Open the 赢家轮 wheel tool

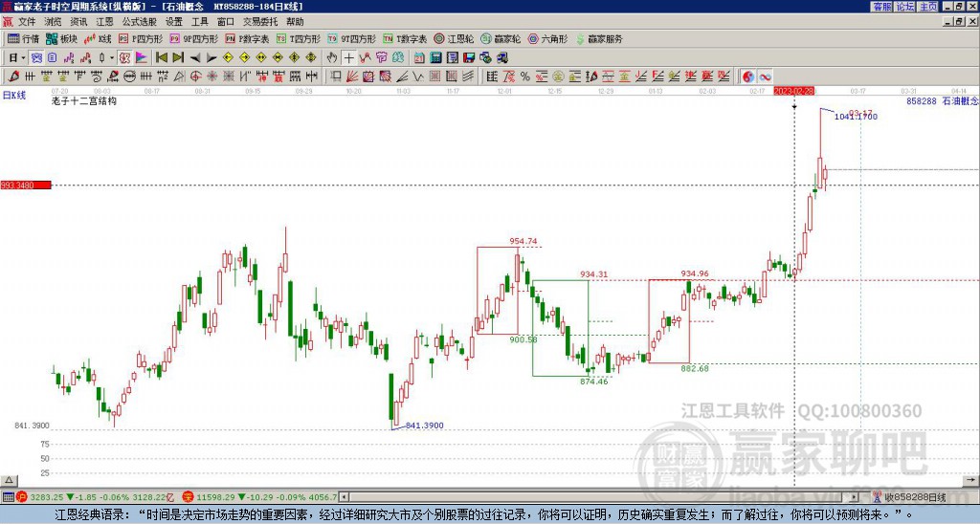[501, 38]
